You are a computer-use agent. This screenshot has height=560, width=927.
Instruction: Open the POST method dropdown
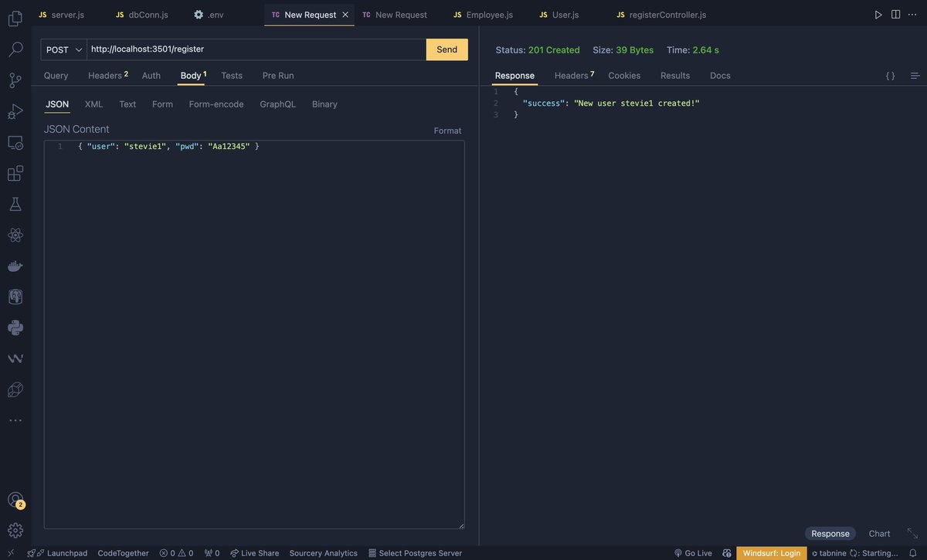click(x=64, y=49)
